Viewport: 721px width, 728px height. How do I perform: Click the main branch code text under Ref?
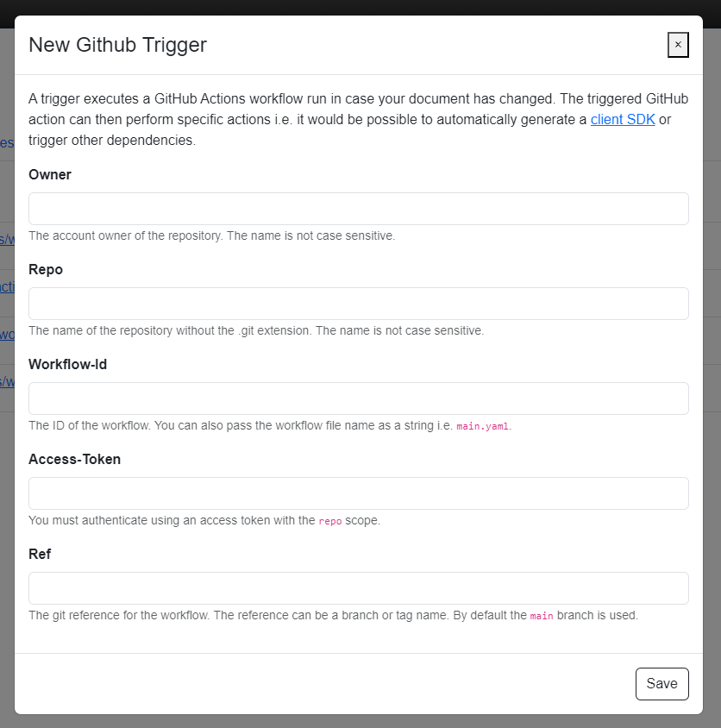pyautogui.click(x=542, y=616)
